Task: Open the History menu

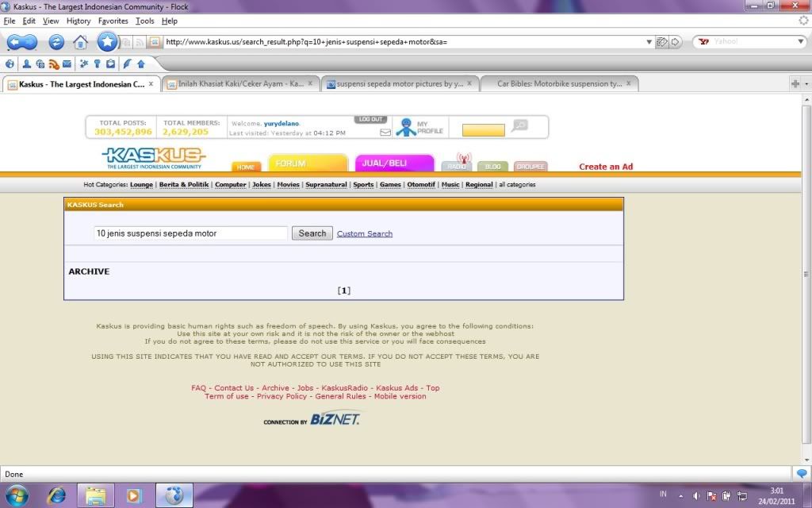Action: tap(79, 21)
